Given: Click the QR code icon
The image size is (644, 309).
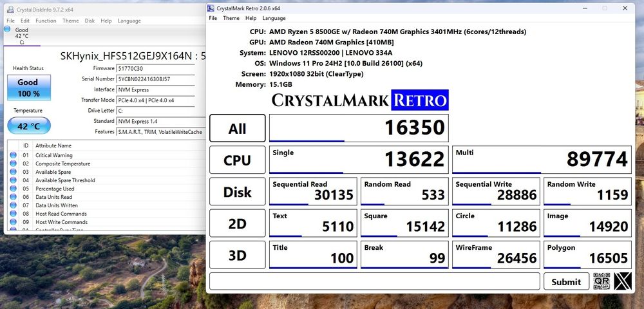Looking at the screenshot, I should tap(601, 281).
